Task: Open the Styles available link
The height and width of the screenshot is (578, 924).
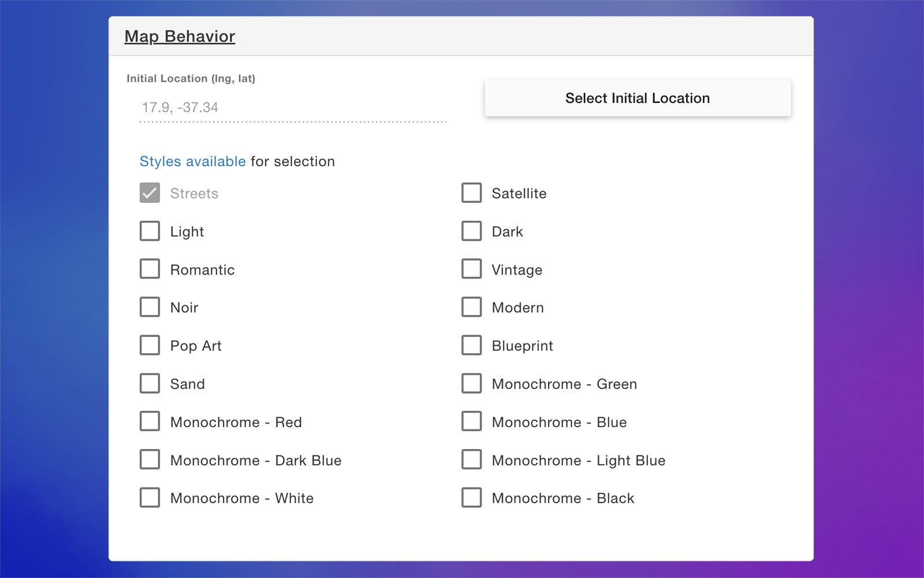Action: pos(192,161)
